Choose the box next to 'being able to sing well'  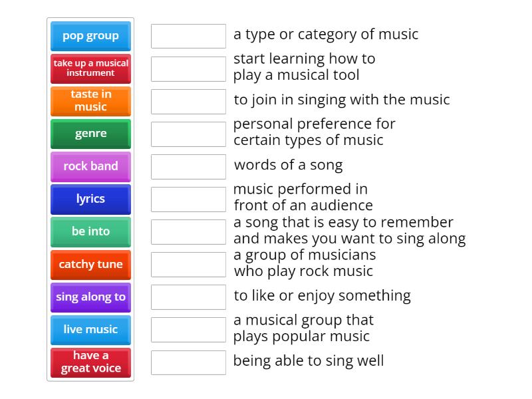tap(188, 362)
